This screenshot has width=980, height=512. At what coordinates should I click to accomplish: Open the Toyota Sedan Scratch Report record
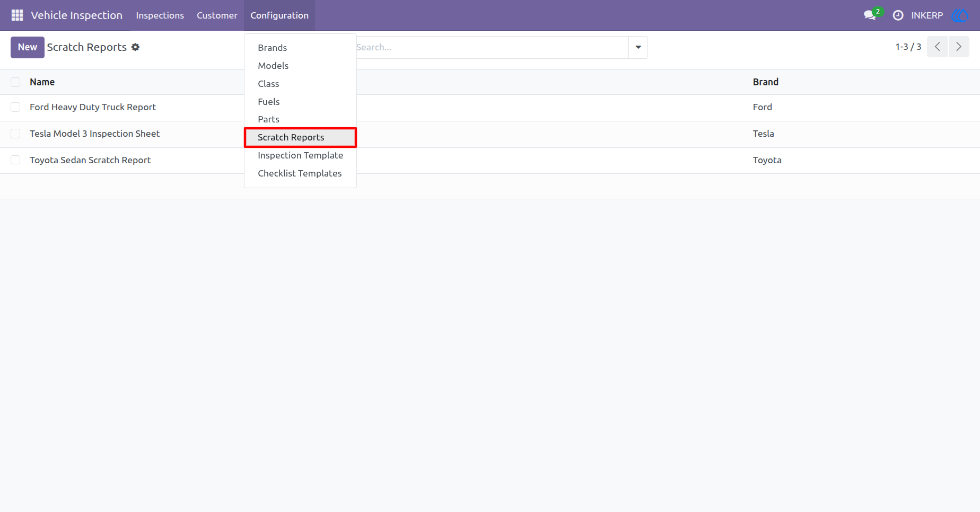(x=90, y=160)
